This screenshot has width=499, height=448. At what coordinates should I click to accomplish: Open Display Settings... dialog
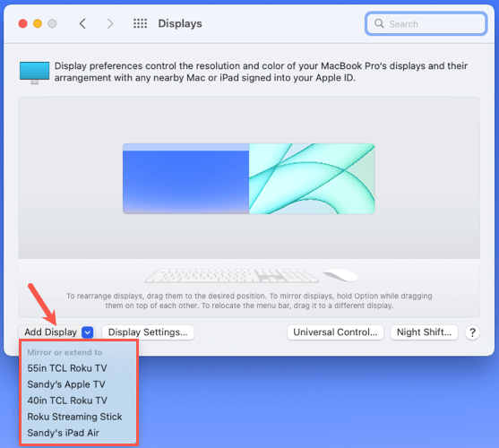[148, 332]
